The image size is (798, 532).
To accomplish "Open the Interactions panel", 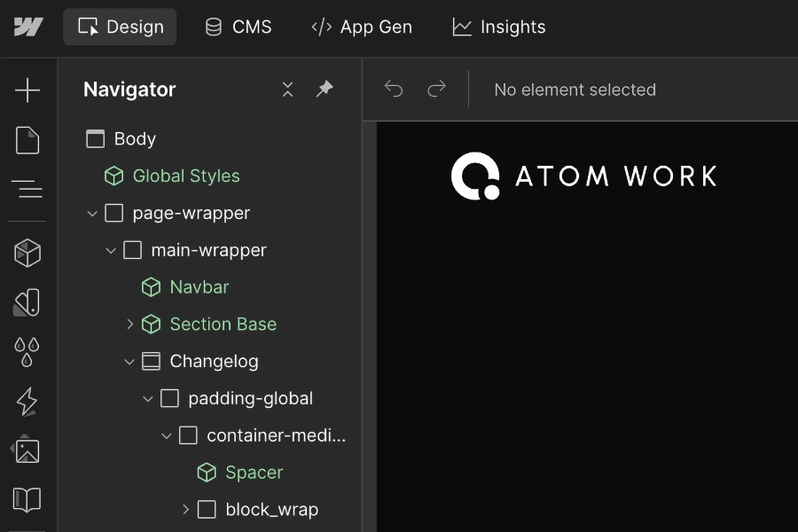I will tap(27, 401).
